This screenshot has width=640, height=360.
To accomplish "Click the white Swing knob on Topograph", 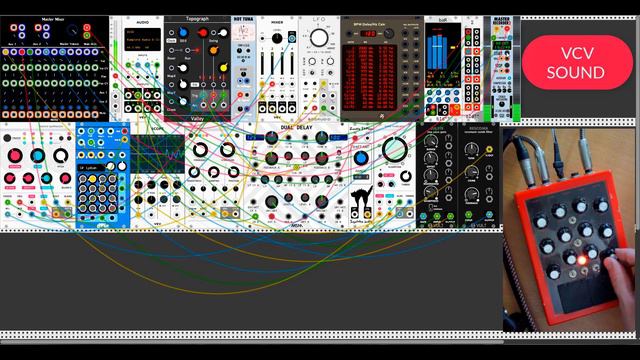I will tap(223, 32).
